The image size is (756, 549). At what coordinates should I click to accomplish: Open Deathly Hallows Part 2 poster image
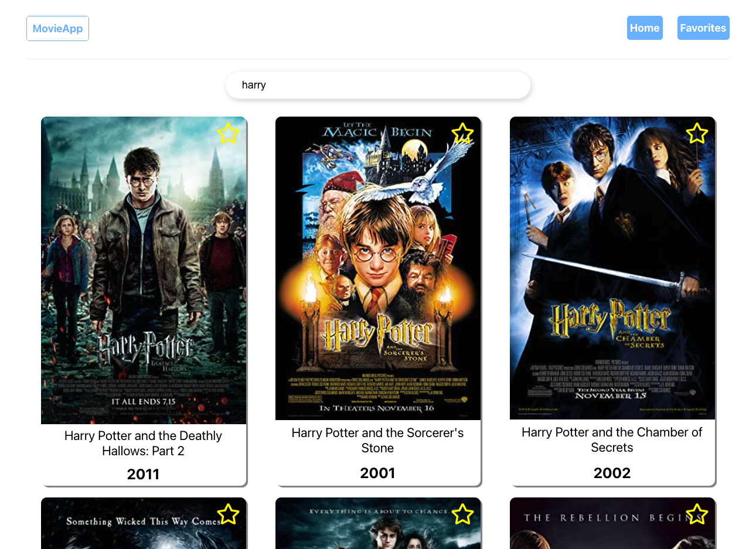pyautogui.click(x=144, y=270)
